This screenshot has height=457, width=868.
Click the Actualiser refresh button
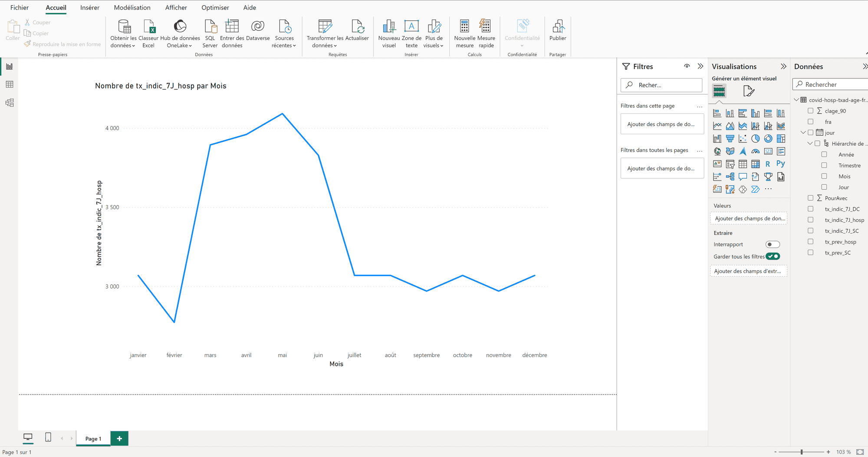tap(357, 30)
